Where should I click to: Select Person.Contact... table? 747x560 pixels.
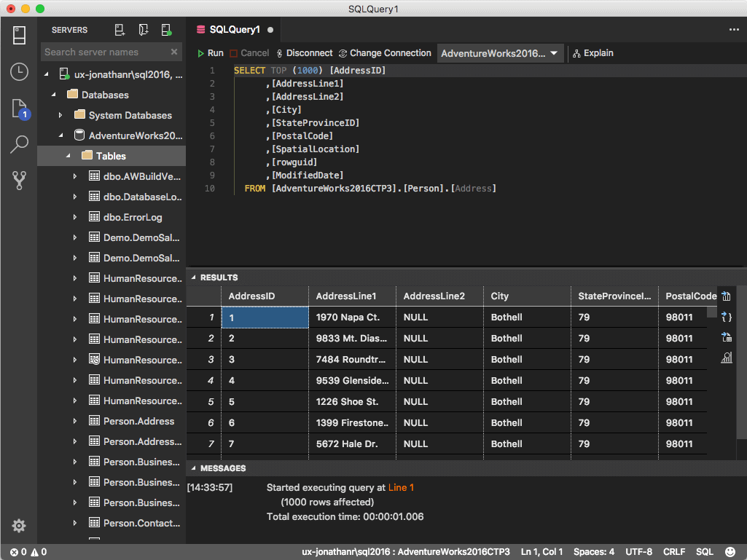(142, 523)
